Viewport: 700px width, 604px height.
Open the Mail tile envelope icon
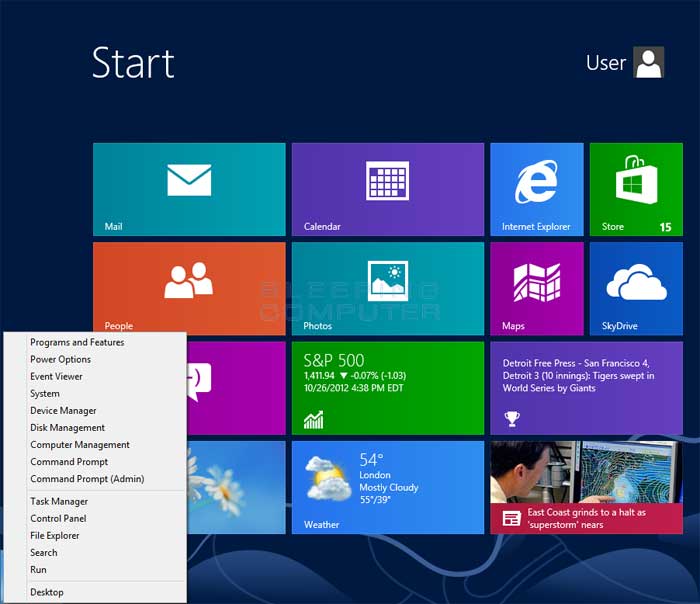click(x=189, y=180)
